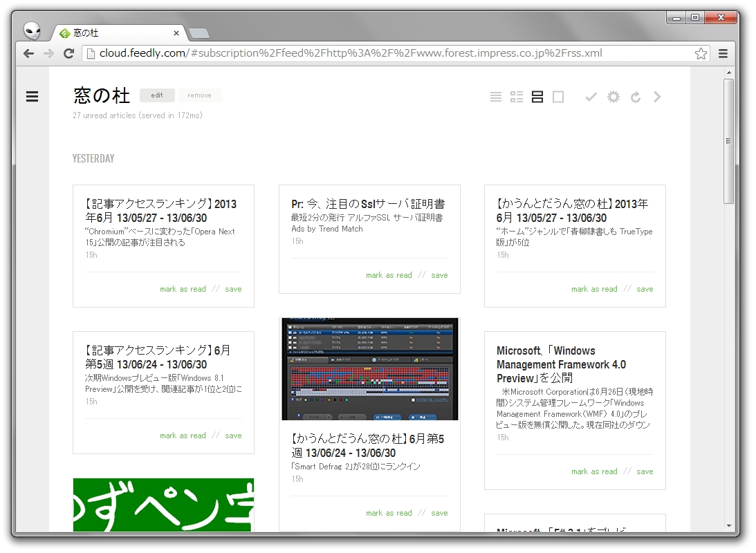Switch to the 窓の杜 browser tab
Viewport: 756px width, 553px height.
(111, 32)
